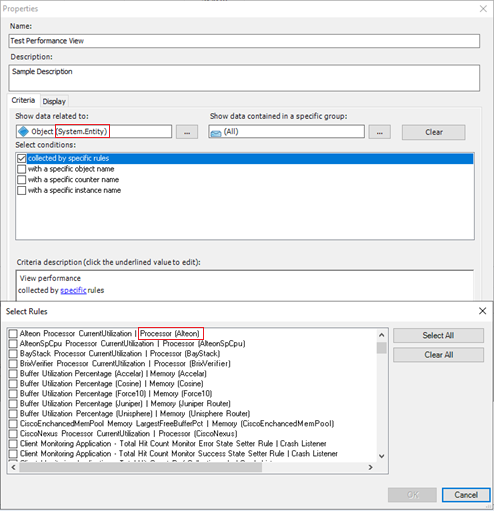This screenshot has height=511, width=494.
Task: Click rules list vertical scrollbar thumb
Action: coord(382,348)
